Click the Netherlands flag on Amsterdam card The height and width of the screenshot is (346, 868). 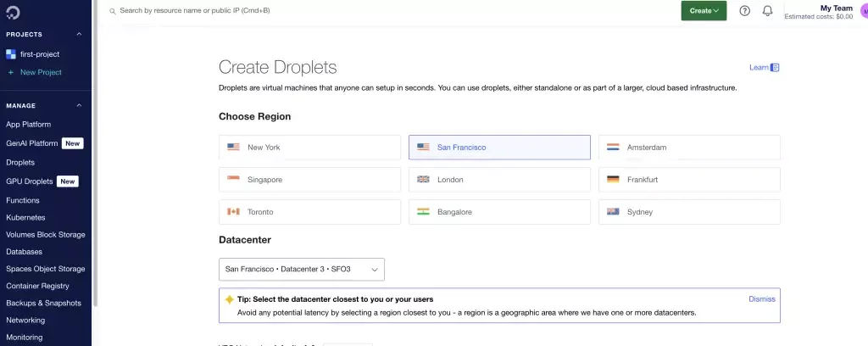click(613, 148)
